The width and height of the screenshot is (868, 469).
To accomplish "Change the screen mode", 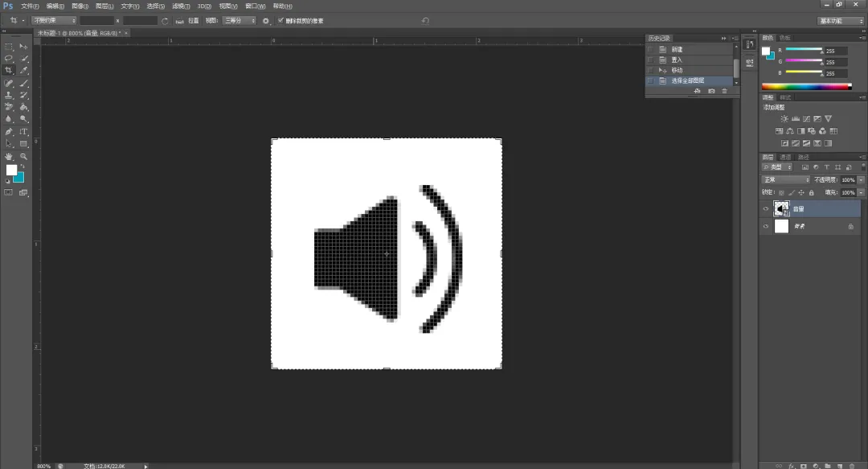I will 23,192.
